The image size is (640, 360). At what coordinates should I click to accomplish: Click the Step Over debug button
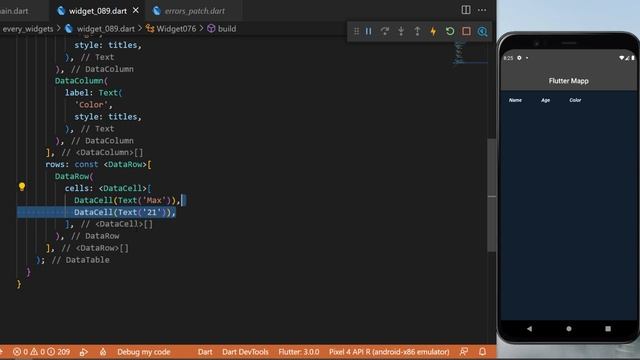click(384, 31)
